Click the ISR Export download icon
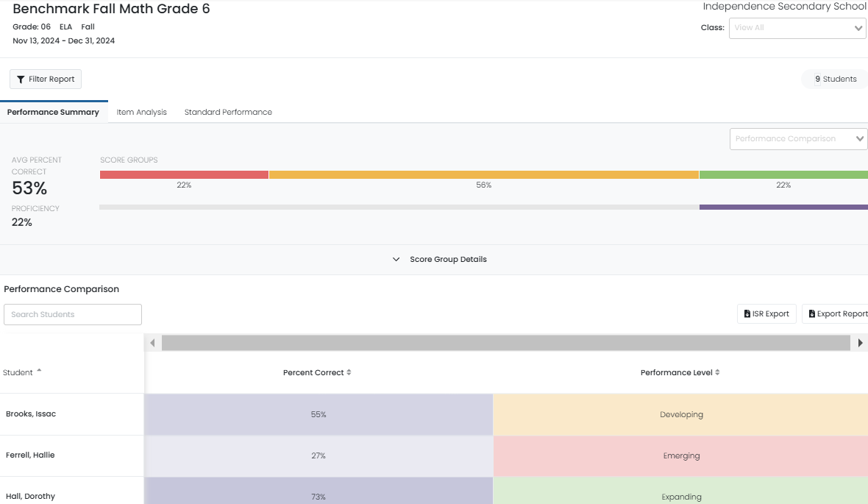The image size is (868, 504). [x=747, y=314]
